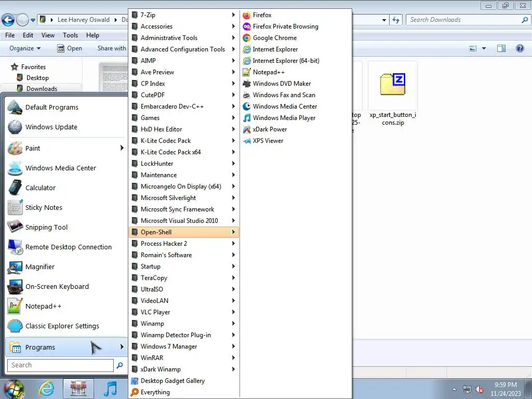
Task: Open the Explorer help icon
Action: click(x=520, y=48)
